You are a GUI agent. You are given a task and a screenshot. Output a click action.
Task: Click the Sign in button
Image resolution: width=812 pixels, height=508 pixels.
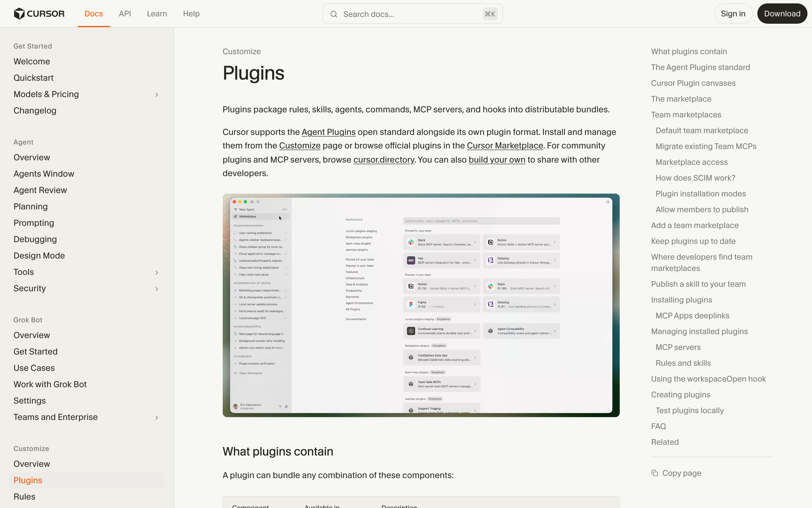733,14
